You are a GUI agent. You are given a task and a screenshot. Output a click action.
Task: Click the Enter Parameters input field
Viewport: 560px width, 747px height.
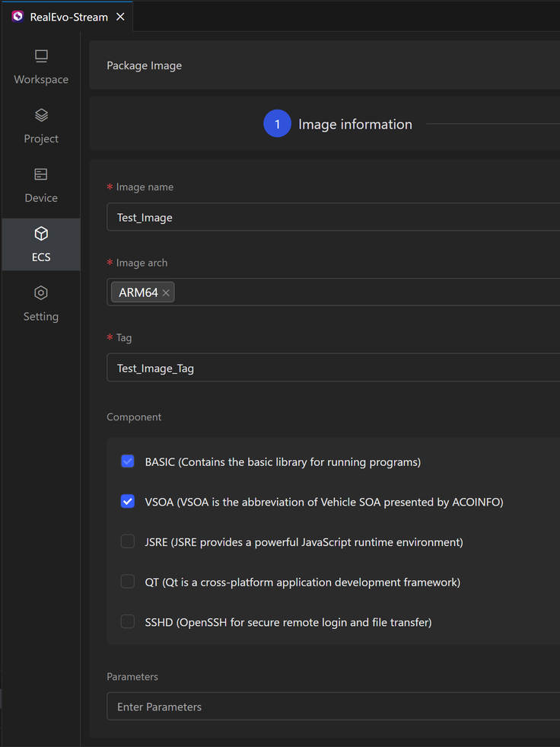coord(333,706)
